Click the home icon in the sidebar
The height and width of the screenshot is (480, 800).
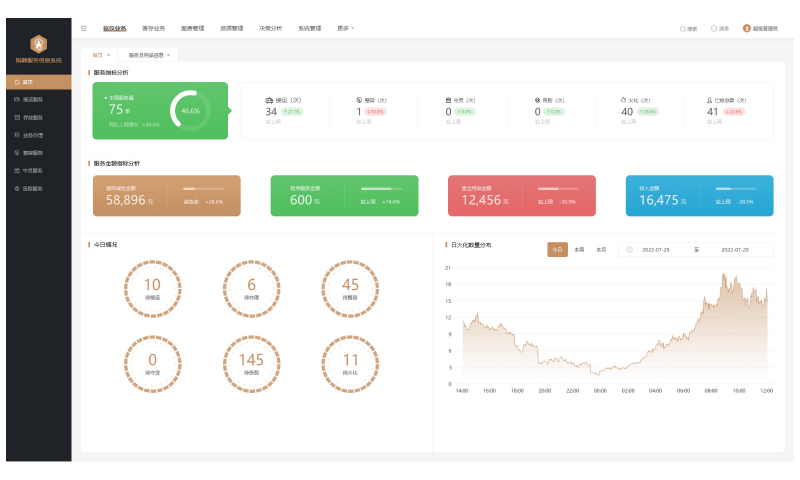pyautogui.click(x=17, y=82)
